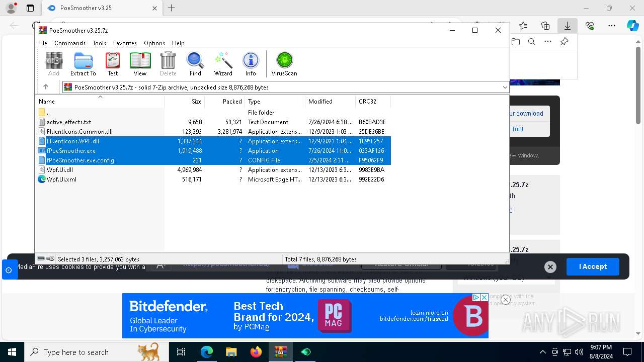Go up one folder level arrow
This screenshot has width=644, height=362.
pyautogui.click(x=46, y=87)
